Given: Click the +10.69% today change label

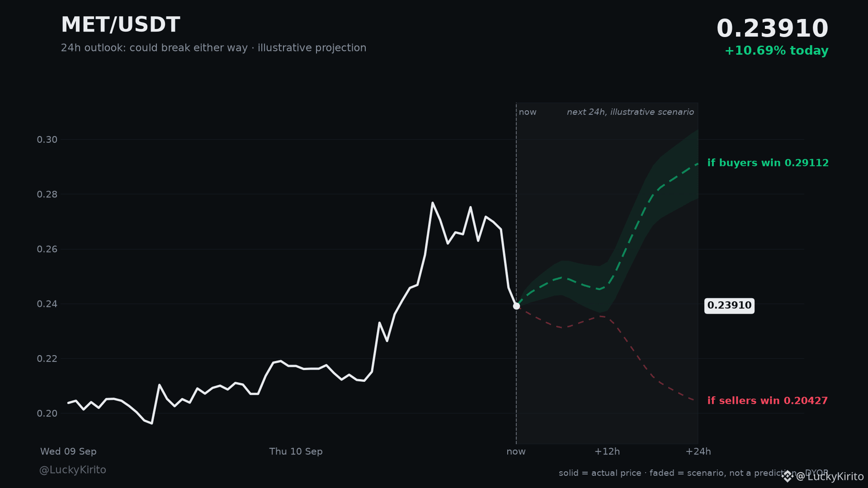Looking at the screenshot, I should pos(776,51).
